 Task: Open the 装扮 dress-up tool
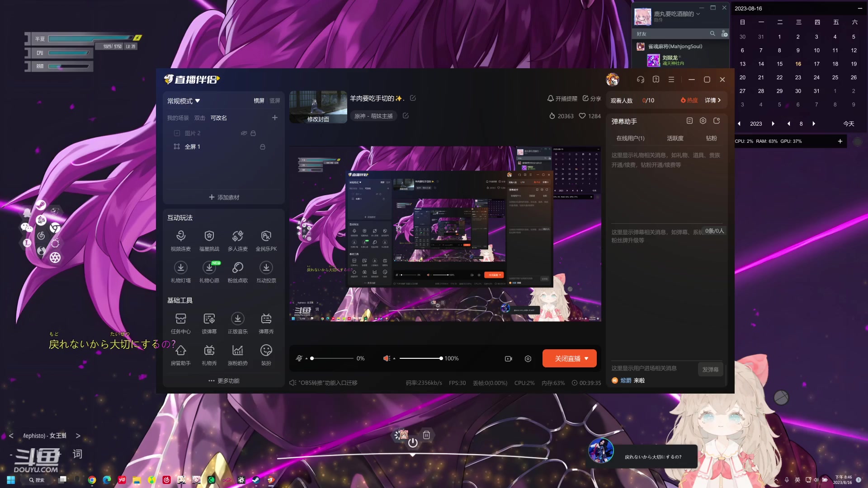(266, 355)
